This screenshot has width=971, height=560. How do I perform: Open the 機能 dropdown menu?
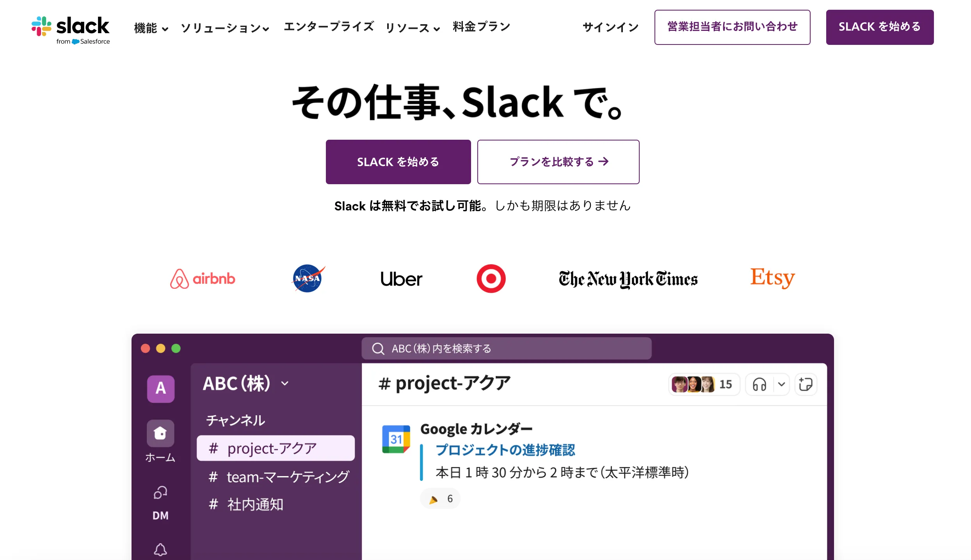click(151, 28)
